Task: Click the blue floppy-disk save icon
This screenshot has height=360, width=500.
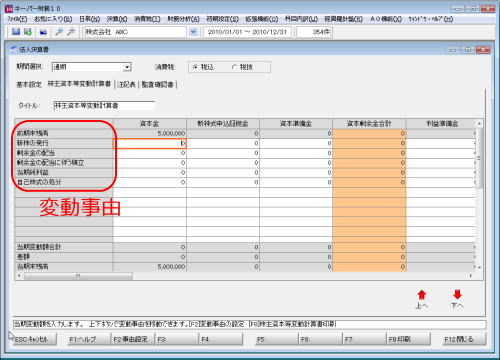Action: 16,32
